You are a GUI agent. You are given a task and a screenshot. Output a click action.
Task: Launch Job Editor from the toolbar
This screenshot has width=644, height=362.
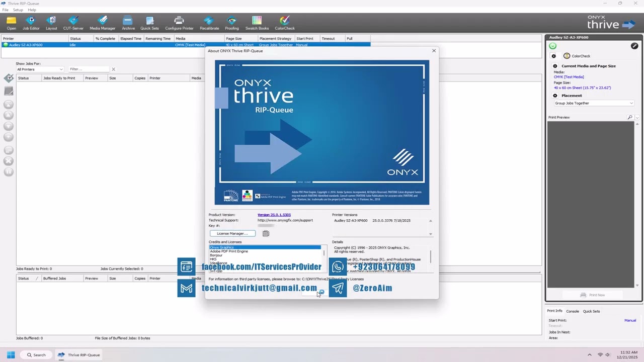(31, 23)
